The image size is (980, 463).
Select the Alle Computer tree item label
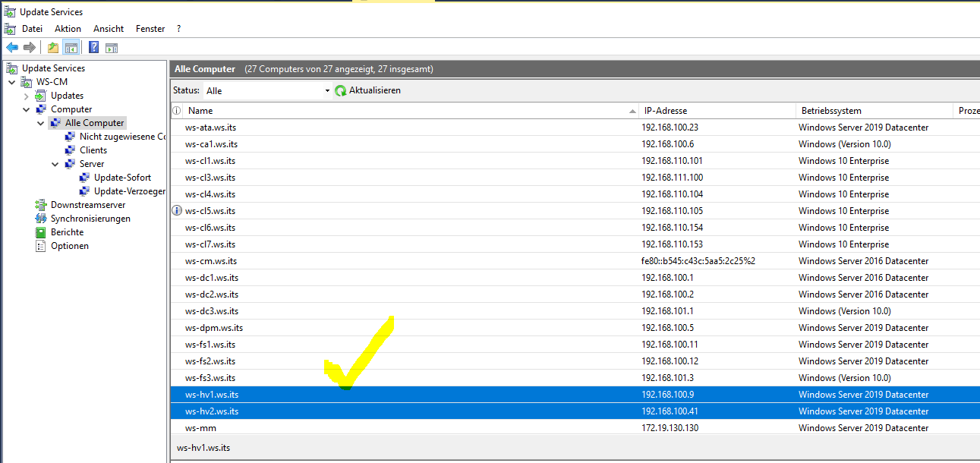tap(94, 123)
